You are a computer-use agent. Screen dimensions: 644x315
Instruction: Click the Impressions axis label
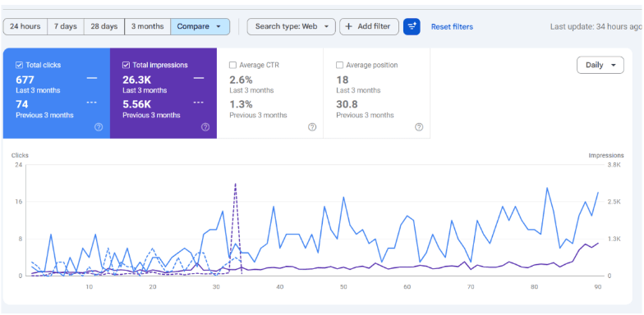(x=606, y=156)
